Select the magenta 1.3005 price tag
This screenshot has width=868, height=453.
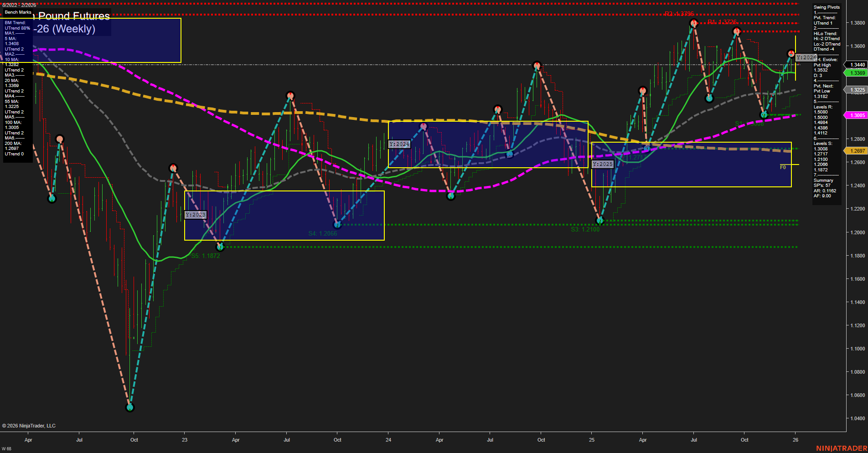click(x=856, y=115)
